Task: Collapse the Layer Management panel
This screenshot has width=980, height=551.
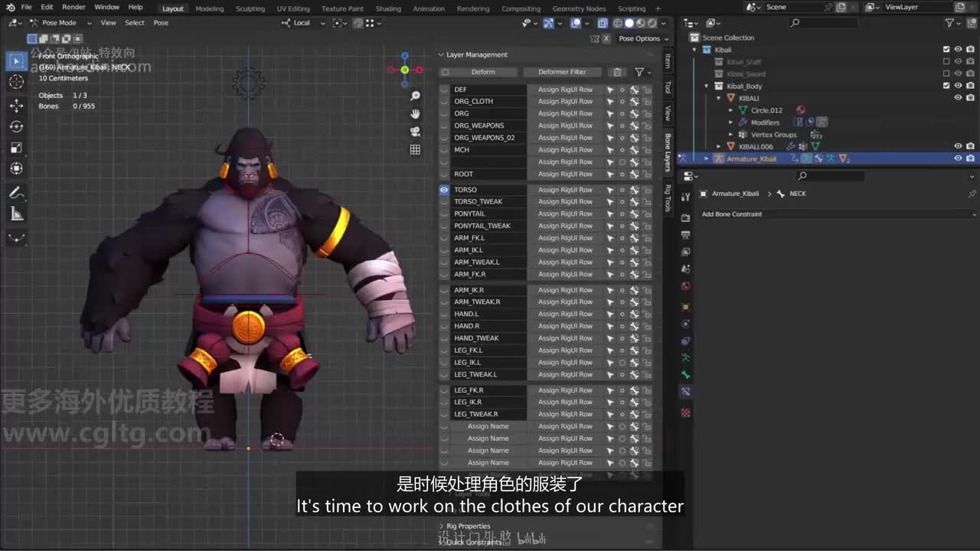Action: (x=442, y=55)
